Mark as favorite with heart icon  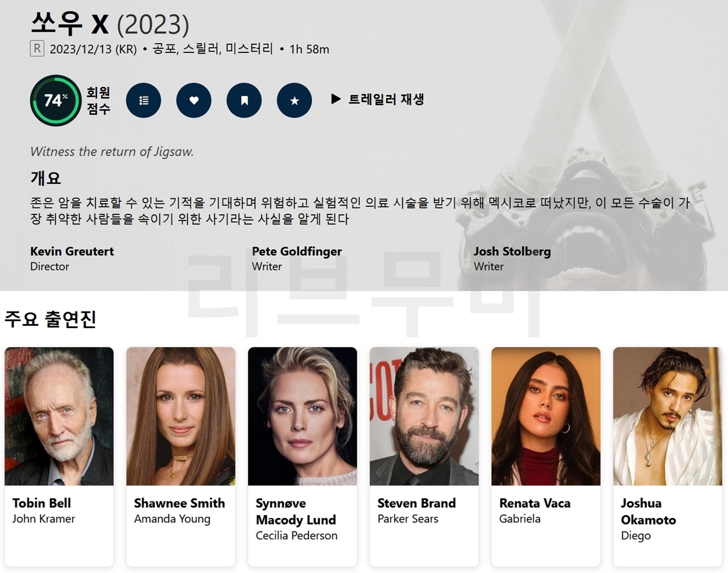pos(194,101)
